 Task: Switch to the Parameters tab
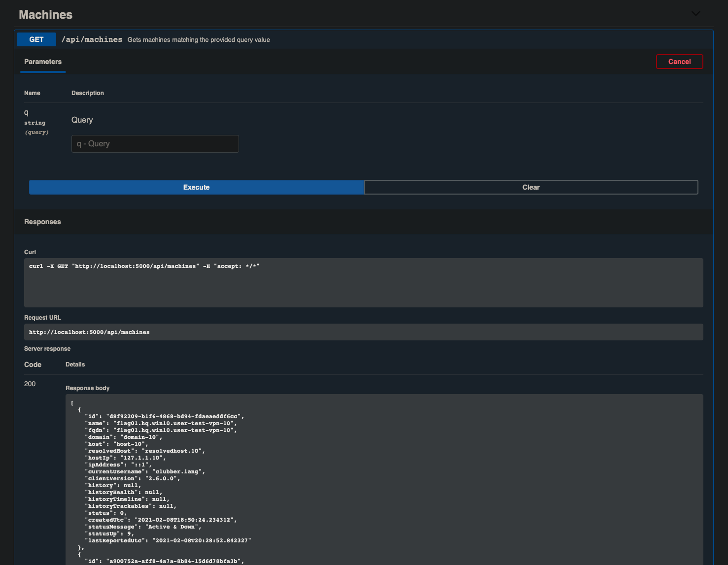[x=42, y=62]
